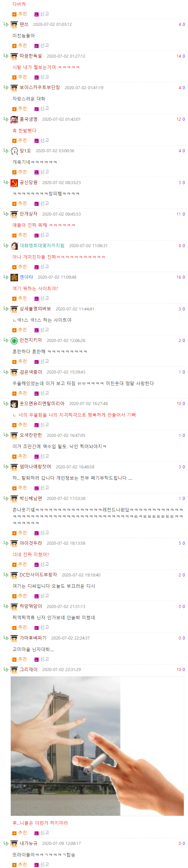Open 흥국생명's profile picture
Screen dimensions: 188x868
(14, 119)
